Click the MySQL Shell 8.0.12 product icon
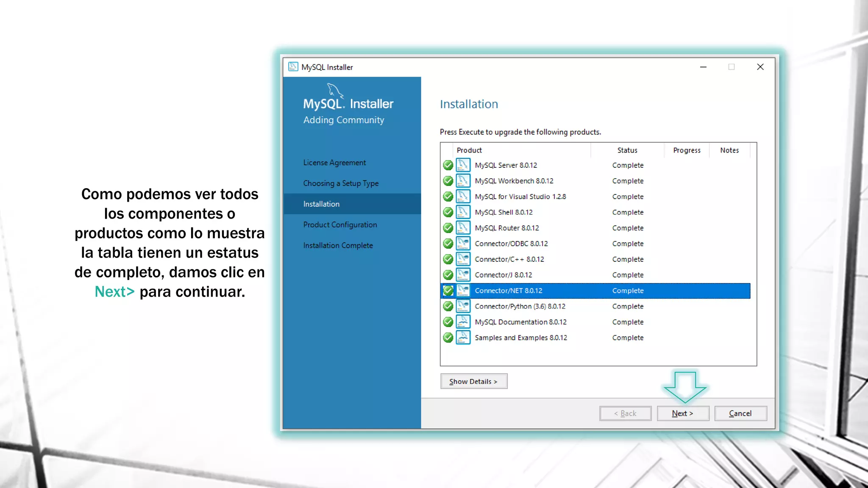 (x=463, y=212)
